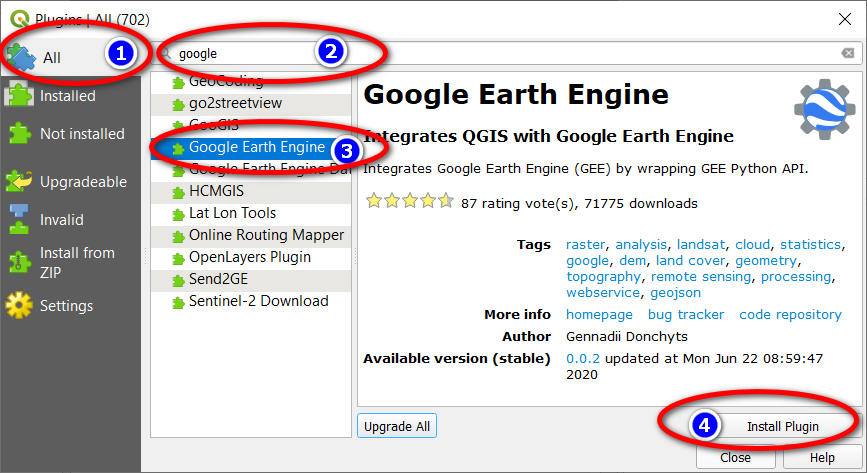Click the statistics tag link

[810, 245]
